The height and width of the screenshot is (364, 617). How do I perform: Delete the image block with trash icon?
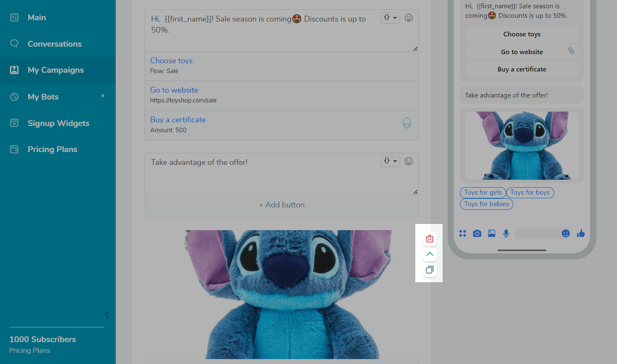pos(430,239)
